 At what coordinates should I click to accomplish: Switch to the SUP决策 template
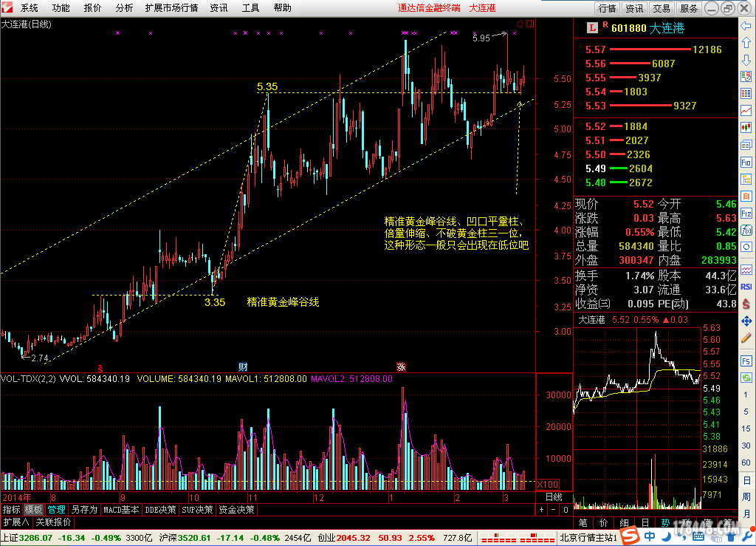point(197,509)
